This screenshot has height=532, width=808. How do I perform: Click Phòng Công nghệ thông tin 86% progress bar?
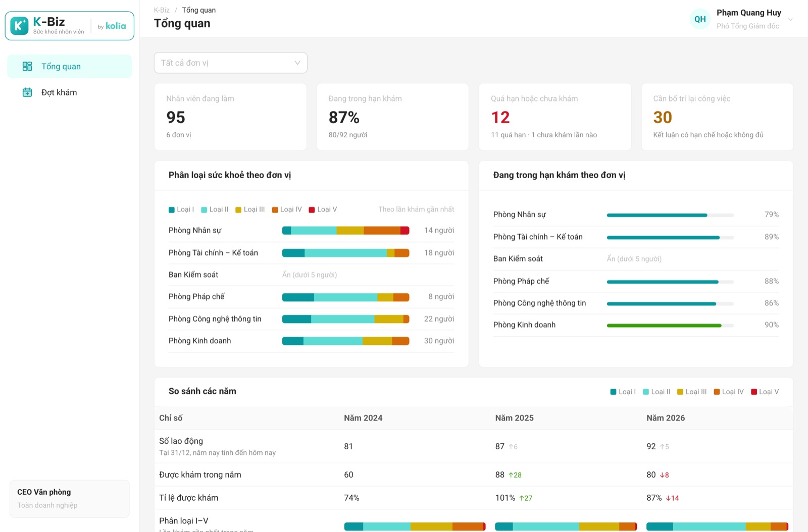click(670, 304)
